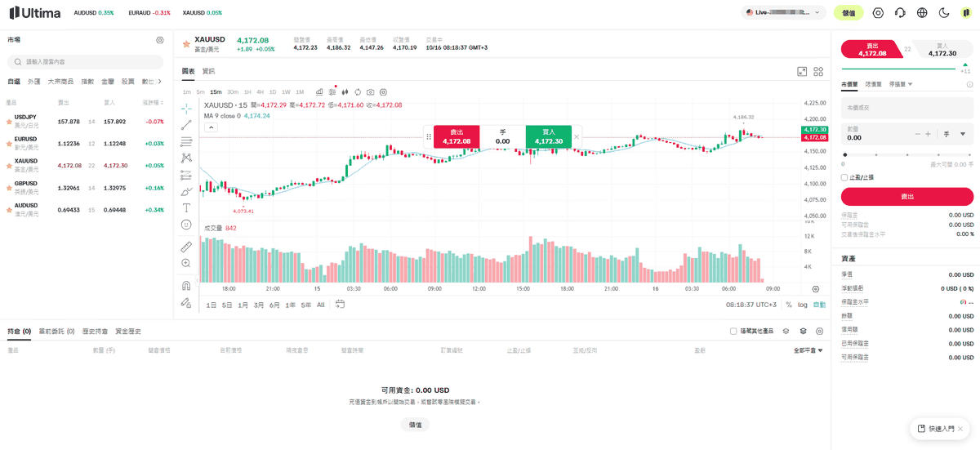Click the Ultima logo
The height and width of the screenshot is (450, 980).
pos(36,12)
